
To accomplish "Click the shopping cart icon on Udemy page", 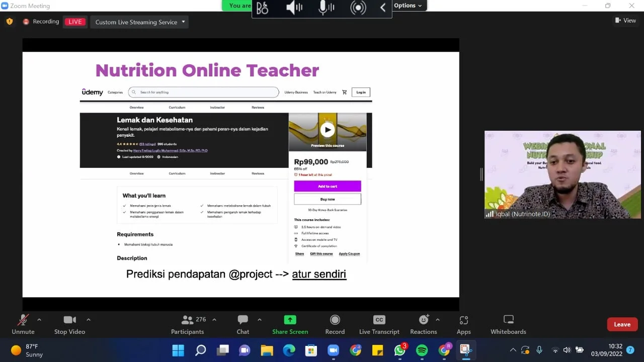I will (345, 92).
